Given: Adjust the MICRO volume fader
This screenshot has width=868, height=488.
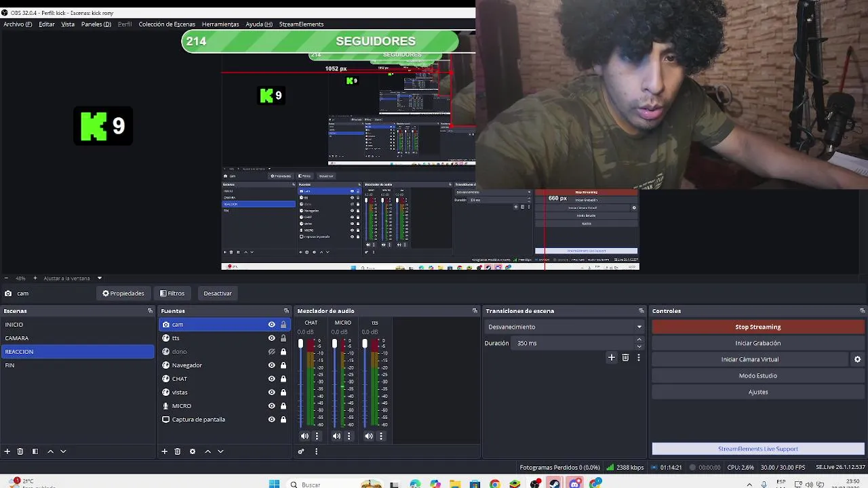Looking at the screenshot, I should [x=334, y=344].
